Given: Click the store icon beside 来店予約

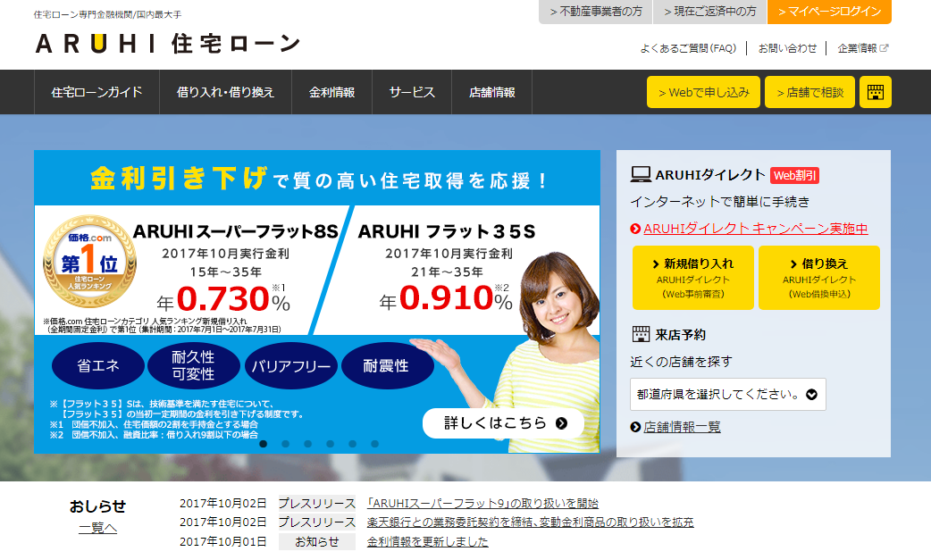Looking at the screenshot, I should [x=641, y=334].
